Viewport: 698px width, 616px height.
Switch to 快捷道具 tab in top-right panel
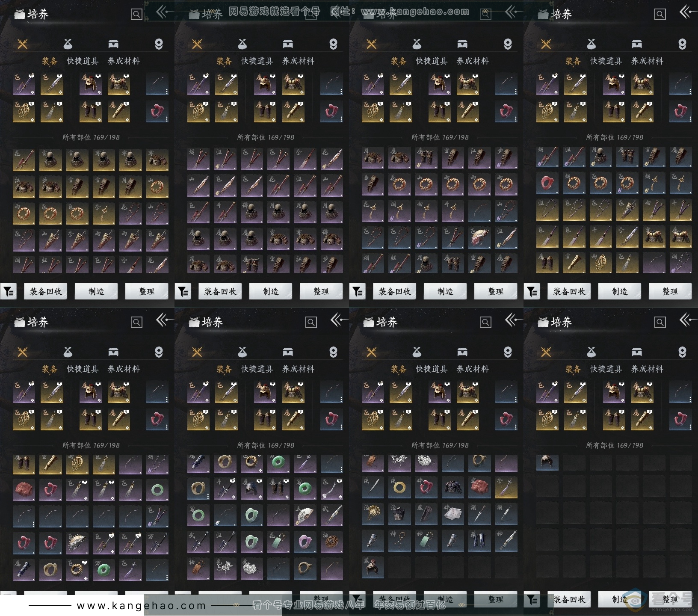point(606,61)
